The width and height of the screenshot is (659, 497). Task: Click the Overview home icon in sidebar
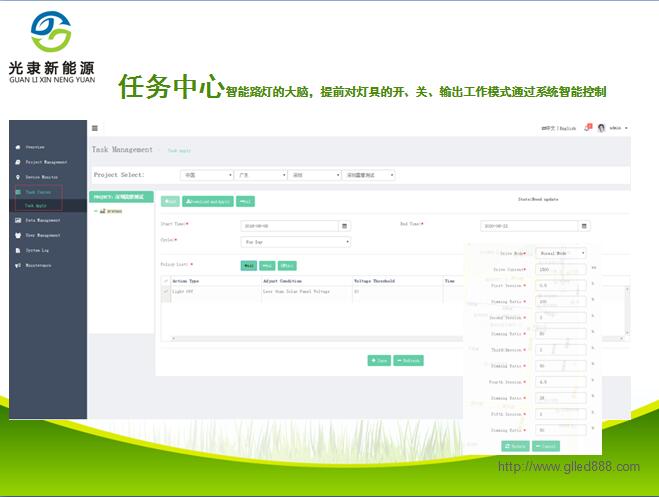pos(18,147)
